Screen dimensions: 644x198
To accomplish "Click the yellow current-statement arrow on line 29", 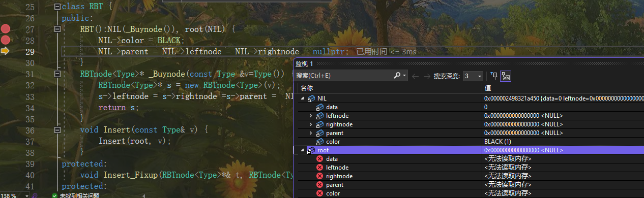I will (x=6, y=51).
